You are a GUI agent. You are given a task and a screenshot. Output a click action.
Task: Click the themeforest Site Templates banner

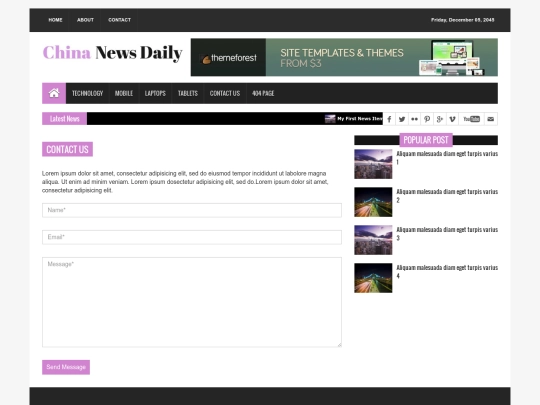click(x=344, y=57)
